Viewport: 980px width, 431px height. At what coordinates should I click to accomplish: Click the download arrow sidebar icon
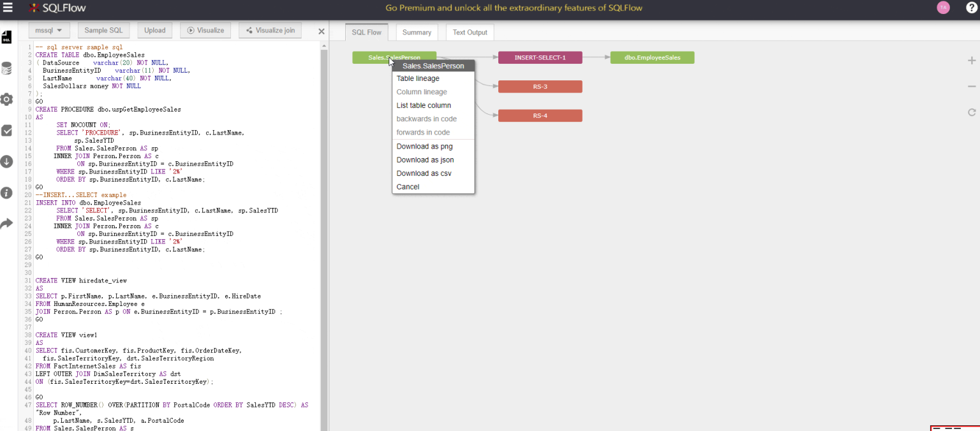click(7, 161)
